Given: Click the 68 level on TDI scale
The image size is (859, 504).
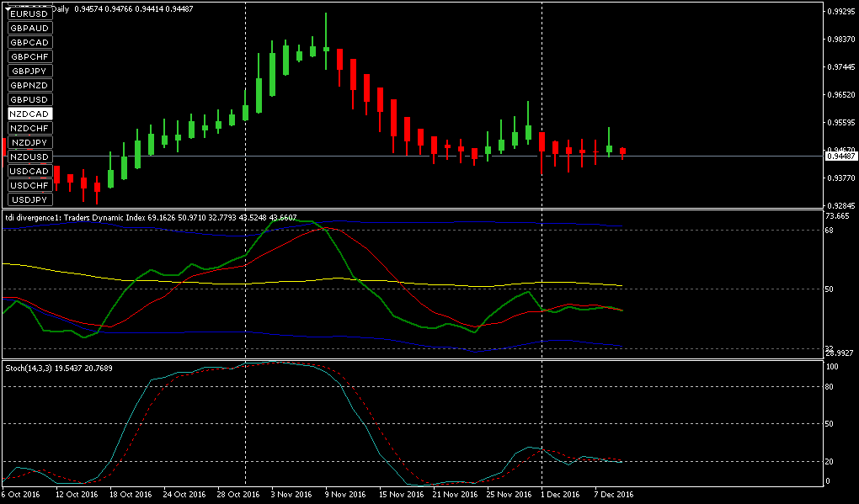Looking at the screenshot, I should pos(831,230).
